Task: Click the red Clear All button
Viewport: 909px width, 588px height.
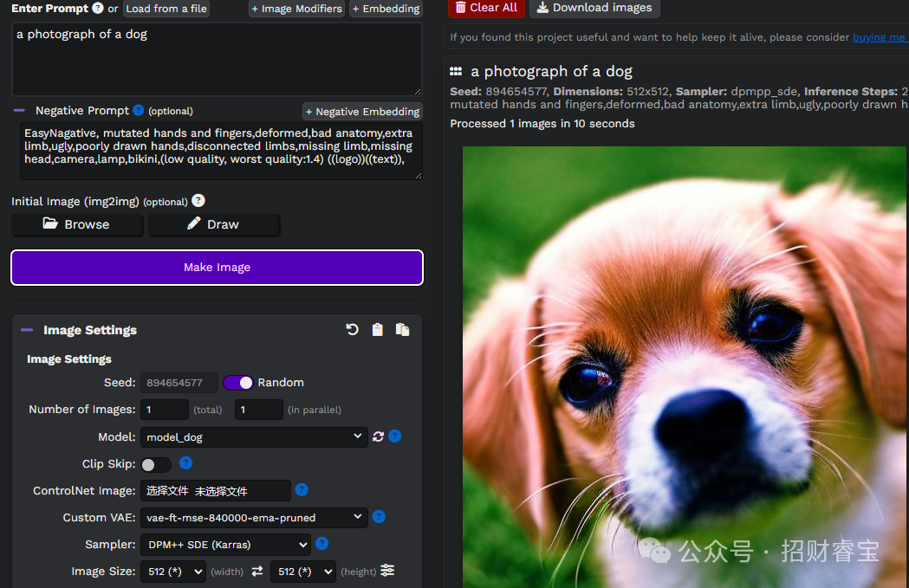Action: 486,8
